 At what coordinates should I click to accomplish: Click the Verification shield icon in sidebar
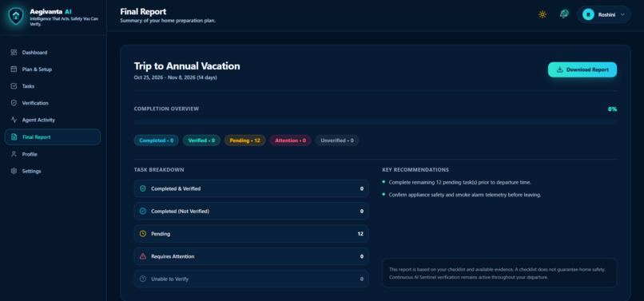pyautogui.click(x=14, y=103)
